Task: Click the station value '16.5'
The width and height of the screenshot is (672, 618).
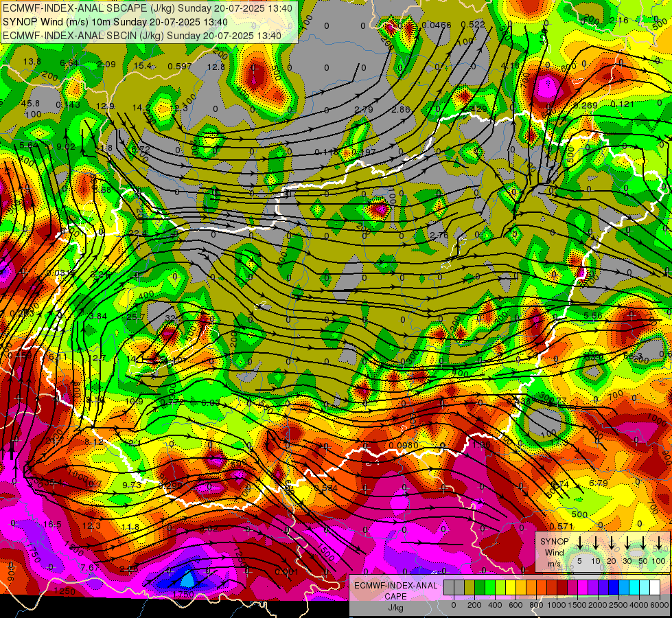Action: tap(52, 525)
